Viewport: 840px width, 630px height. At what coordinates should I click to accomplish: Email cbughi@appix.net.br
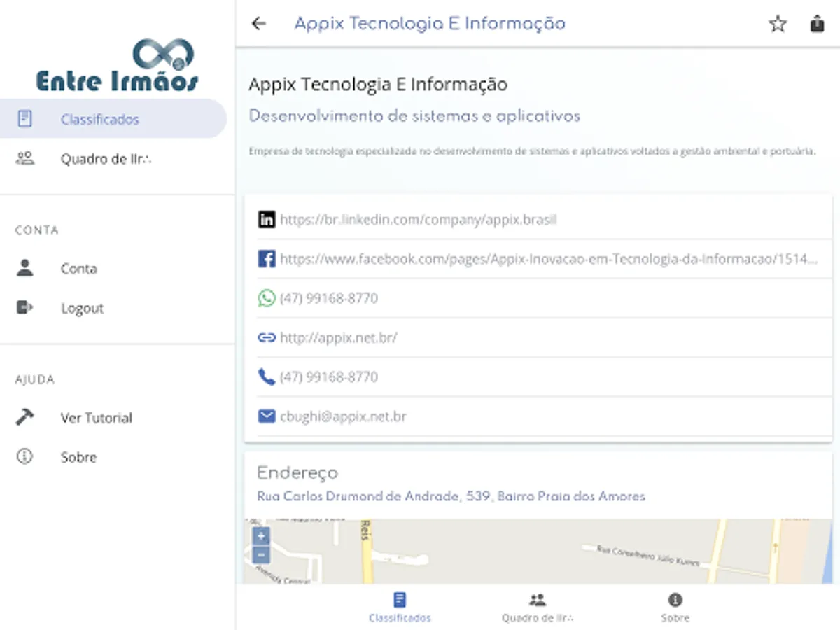[x=343, y=416]
